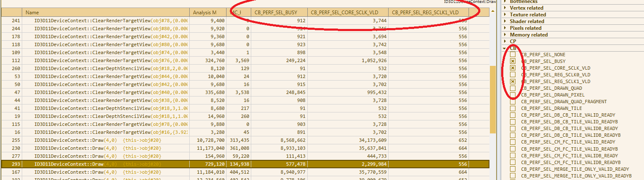Collapse the CB counter group

pos(505,48)
